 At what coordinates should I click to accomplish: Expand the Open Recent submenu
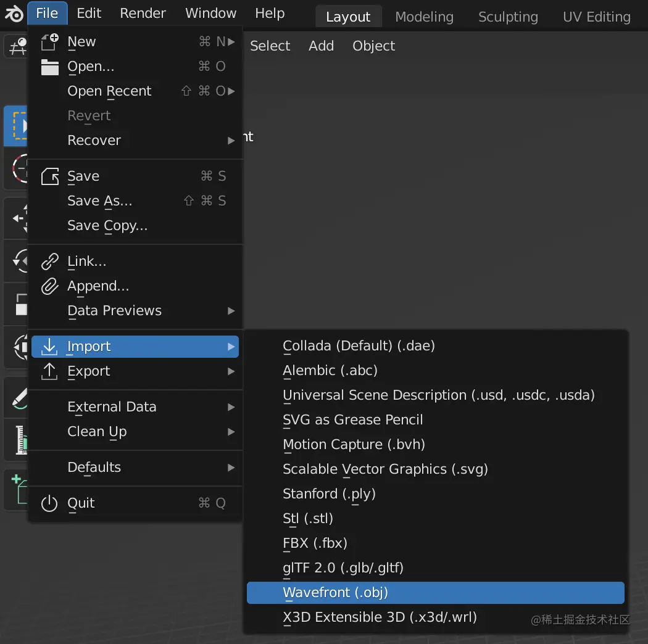(x=231, y=91)
